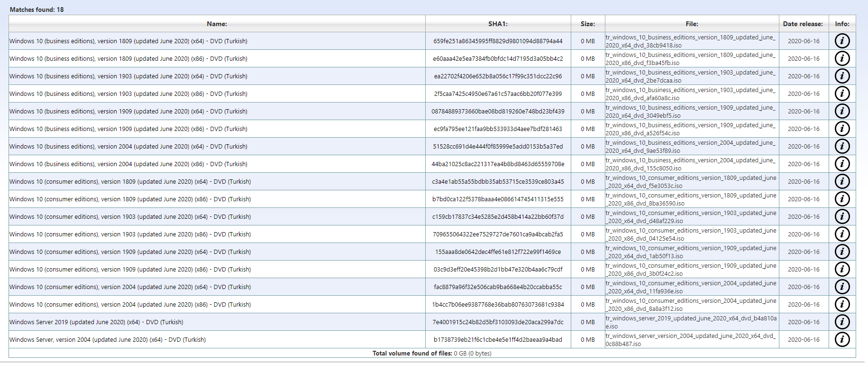Open info icon for business 1809 x64 row
The image size is (868, 365).
[842, 41]
